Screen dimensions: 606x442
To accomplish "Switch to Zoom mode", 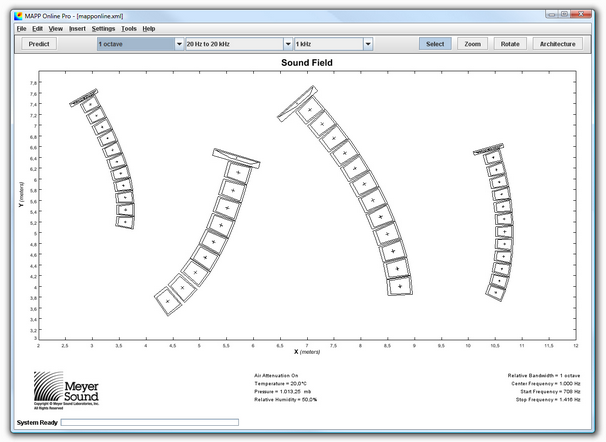I will pos(472,44).
